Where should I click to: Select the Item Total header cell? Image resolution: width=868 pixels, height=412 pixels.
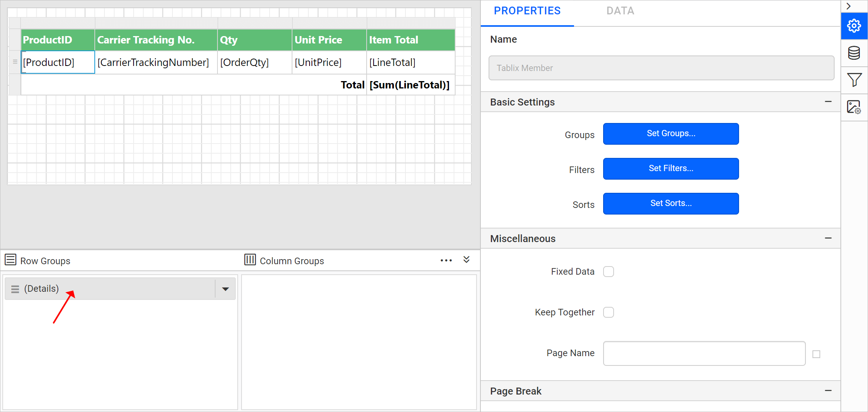click(x=411, y=40)
